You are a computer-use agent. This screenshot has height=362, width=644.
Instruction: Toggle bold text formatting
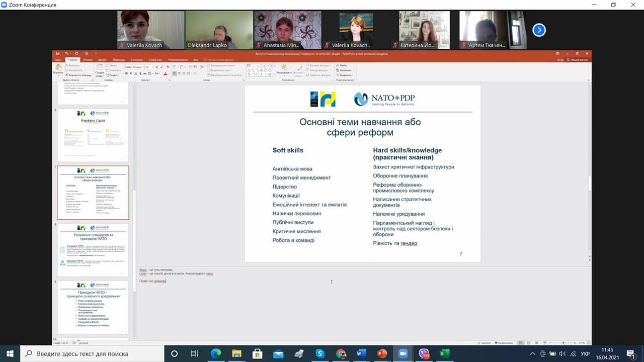[x=126, y=73]
